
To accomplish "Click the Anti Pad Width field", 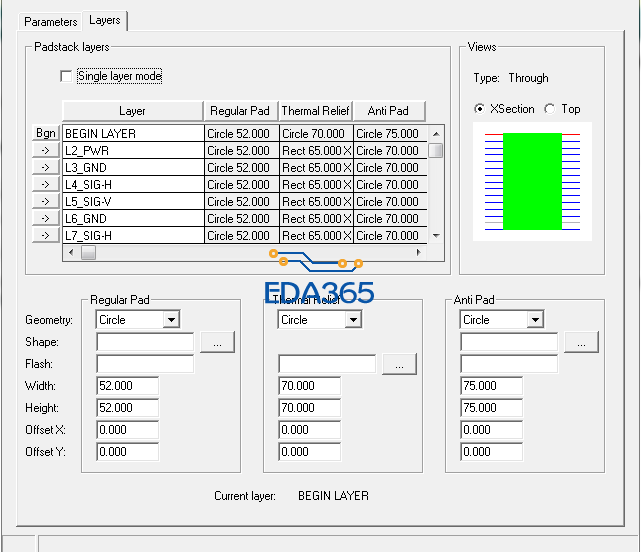I will pos(491,386).
